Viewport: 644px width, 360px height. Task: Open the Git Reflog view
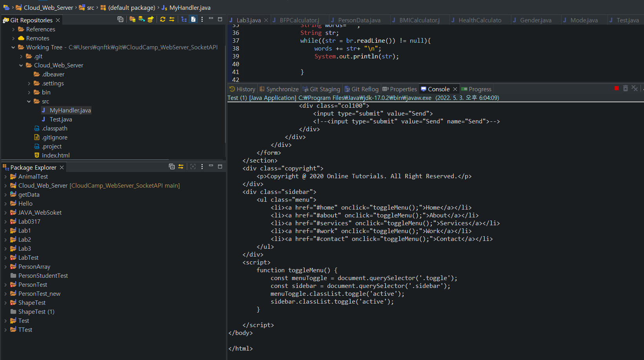[x=362, y=89]
